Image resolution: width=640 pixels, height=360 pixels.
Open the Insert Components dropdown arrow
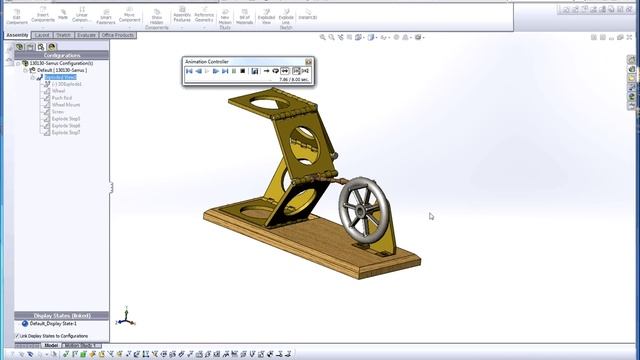point(43,27)
